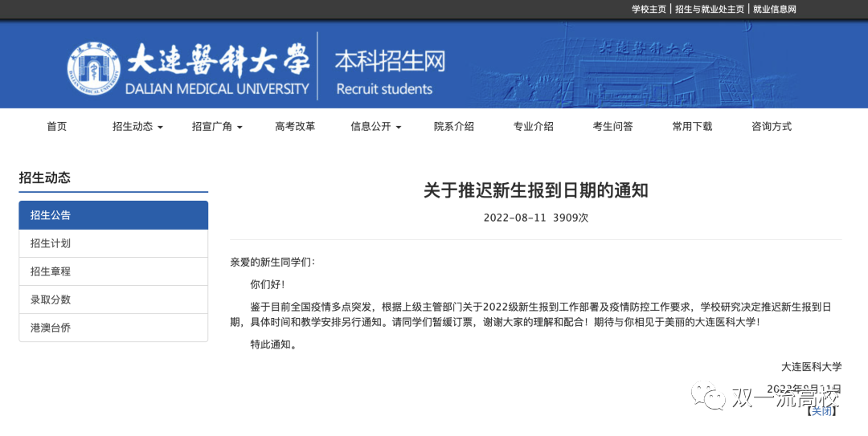The height and width of the screenshot is (436, 868).
Task: Open the 招生与就业处主页 link
Action: pos(709,10)
